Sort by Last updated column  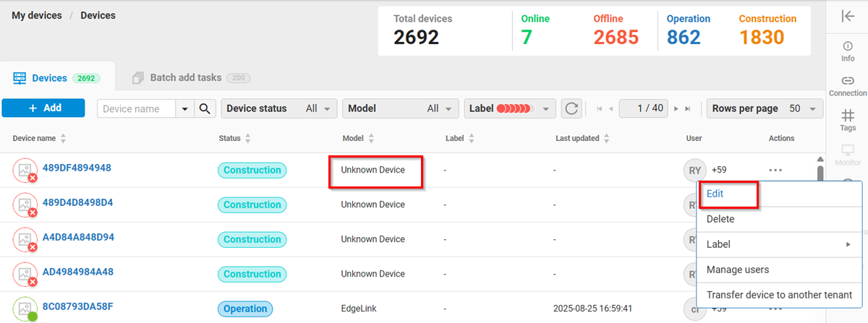[608, 138]
